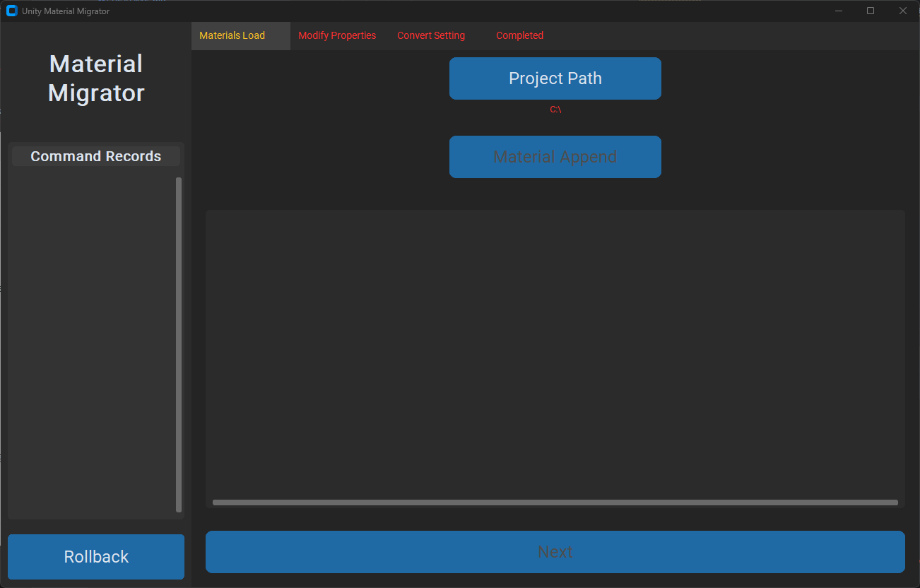The height and width of the screenshot is (588, 920).
Task: Click the Unity Material Migrator app icon
Action: click(x=11, y=11)
